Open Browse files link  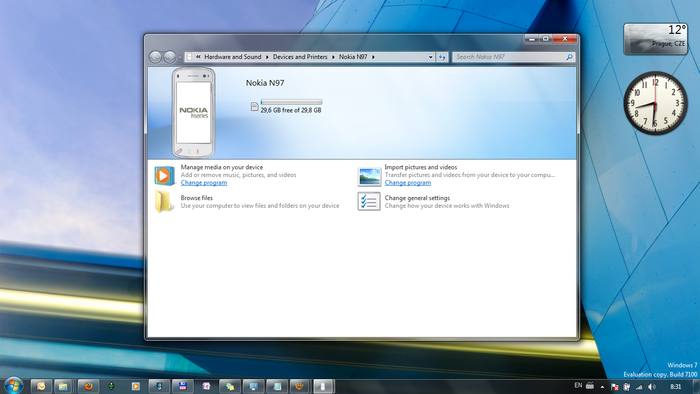coord(196,198)
